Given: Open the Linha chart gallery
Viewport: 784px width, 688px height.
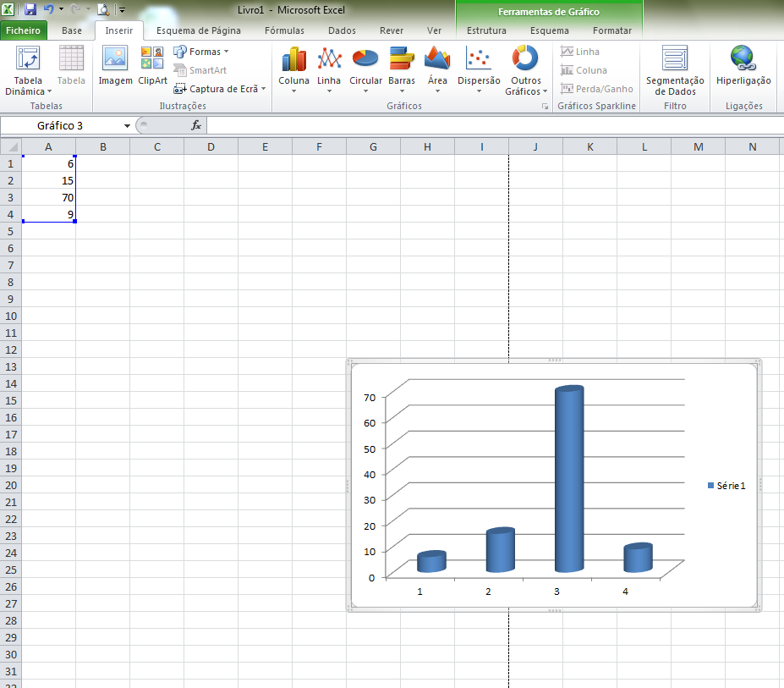Looking at the screenshot, I should coord(329,69).
